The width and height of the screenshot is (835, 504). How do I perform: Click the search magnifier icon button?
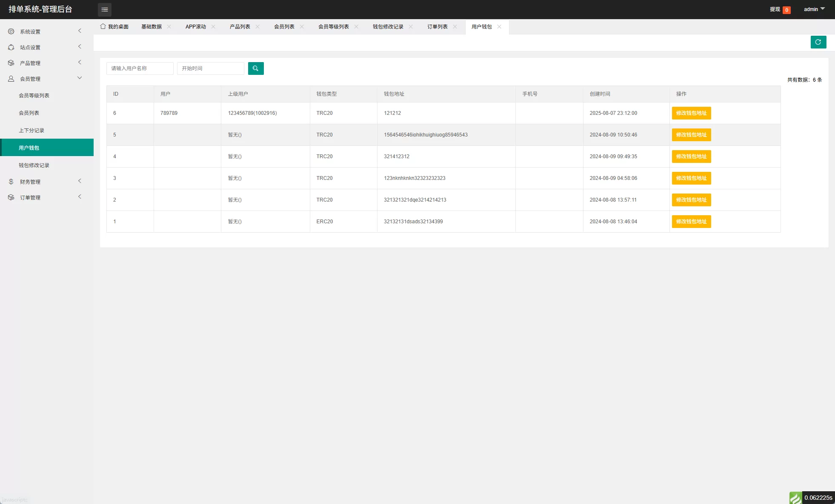tap(256, 68)
